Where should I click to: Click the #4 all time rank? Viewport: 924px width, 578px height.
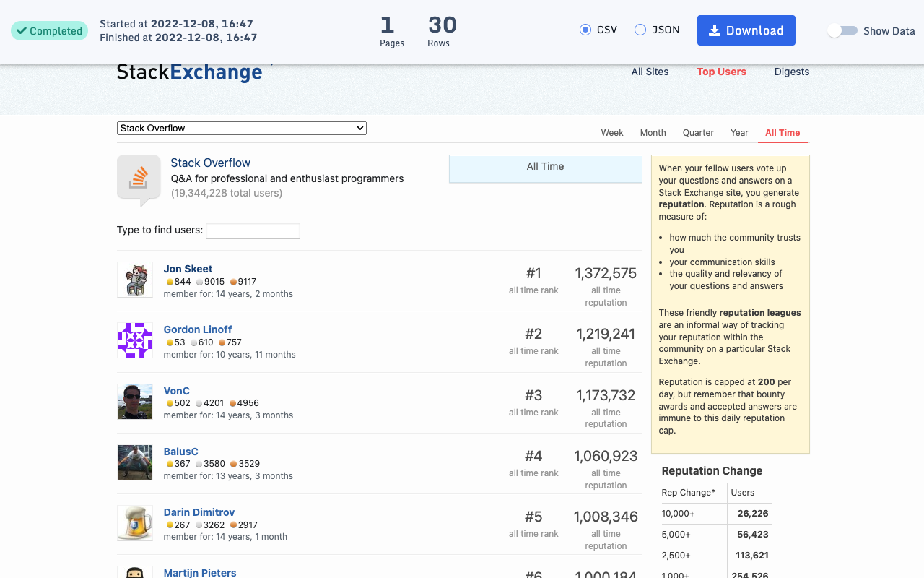point(533,456)
